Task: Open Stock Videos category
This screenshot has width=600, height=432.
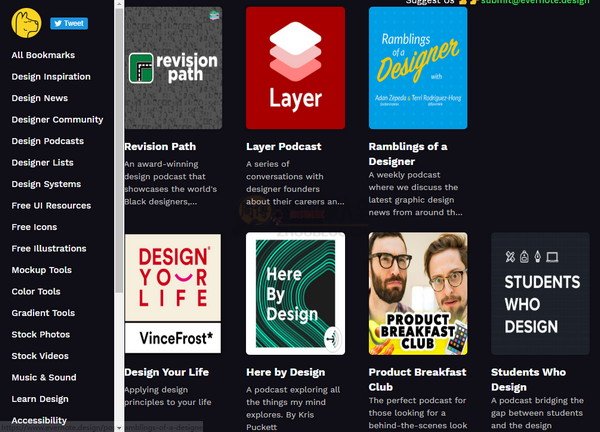Action: coord(40,356)
